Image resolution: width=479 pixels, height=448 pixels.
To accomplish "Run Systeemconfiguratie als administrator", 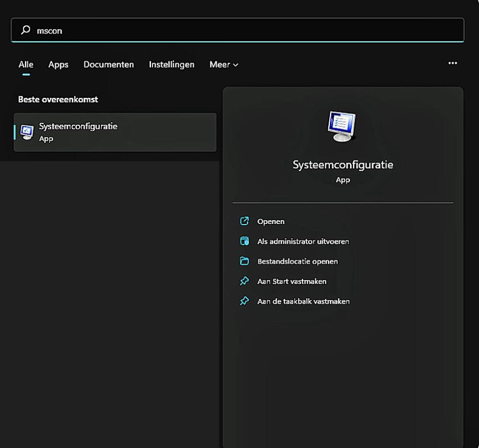I will click(x=303, y=241).
